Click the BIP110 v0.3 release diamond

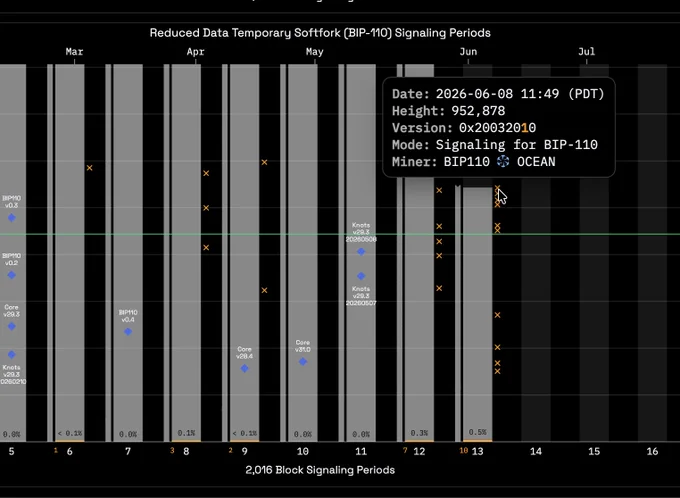pos(12,218)
